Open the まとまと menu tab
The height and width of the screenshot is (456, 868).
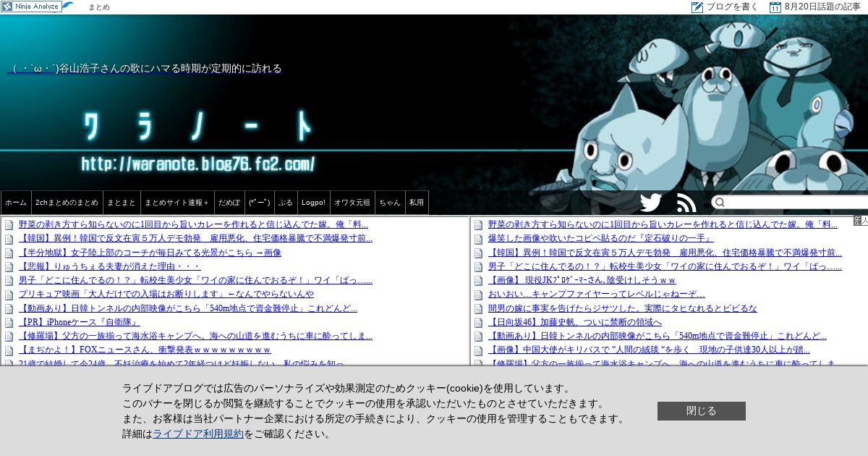(121, 203)
